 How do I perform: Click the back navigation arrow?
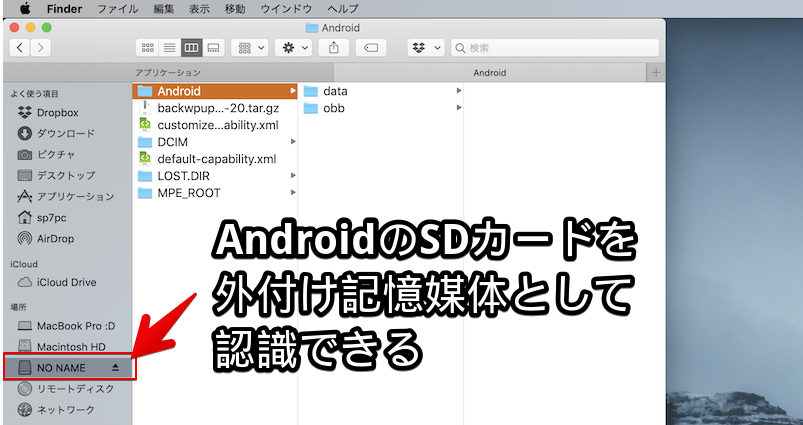[20, 47]
